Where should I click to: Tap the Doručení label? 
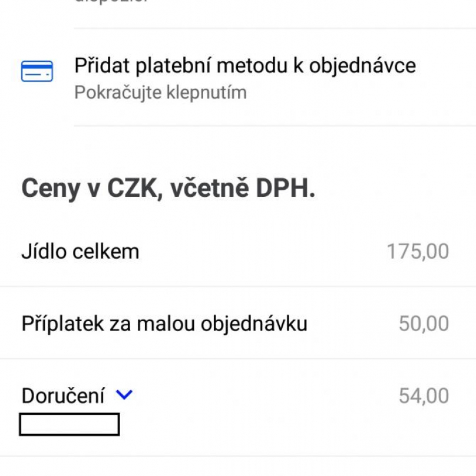coord(63,395)
